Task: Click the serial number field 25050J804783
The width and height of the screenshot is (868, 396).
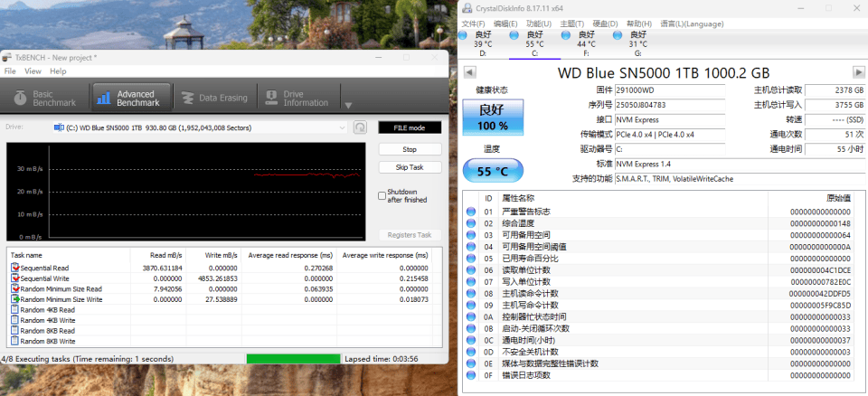Action: click(x=669, y=105)
